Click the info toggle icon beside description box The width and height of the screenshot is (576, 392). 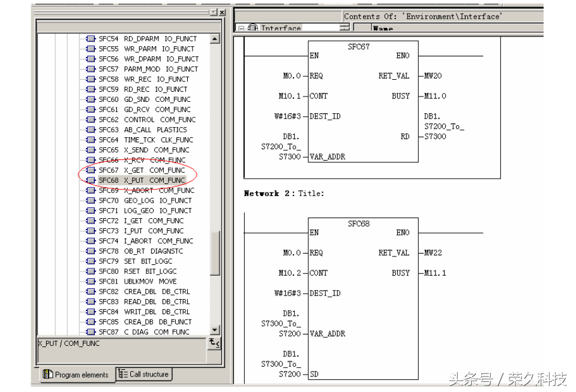tap(214, 342)
